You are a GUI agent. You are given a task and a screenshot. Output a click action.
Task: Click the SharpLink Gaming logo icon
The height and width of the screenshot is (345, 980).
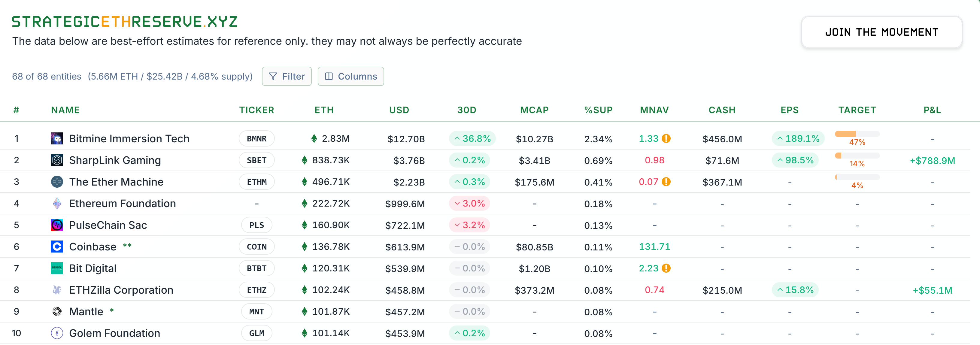(x=57, y=160)
